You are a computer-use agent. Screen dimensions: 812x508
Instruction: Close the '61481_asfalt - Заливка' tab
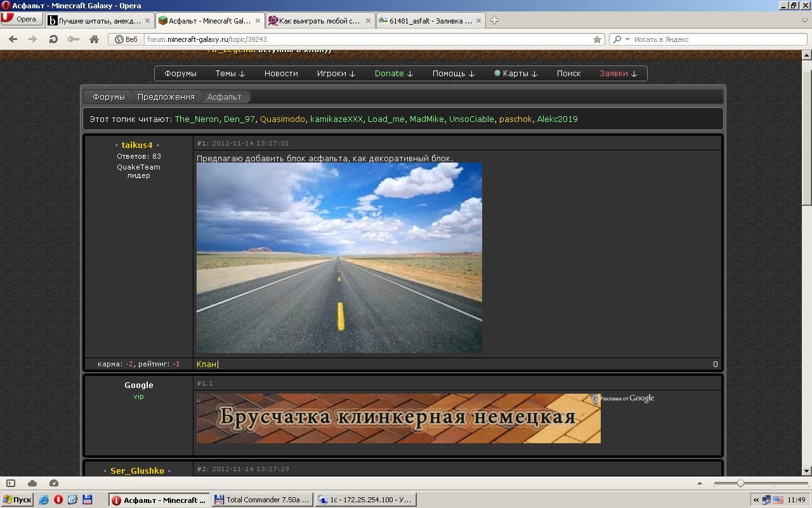point(478,20)
